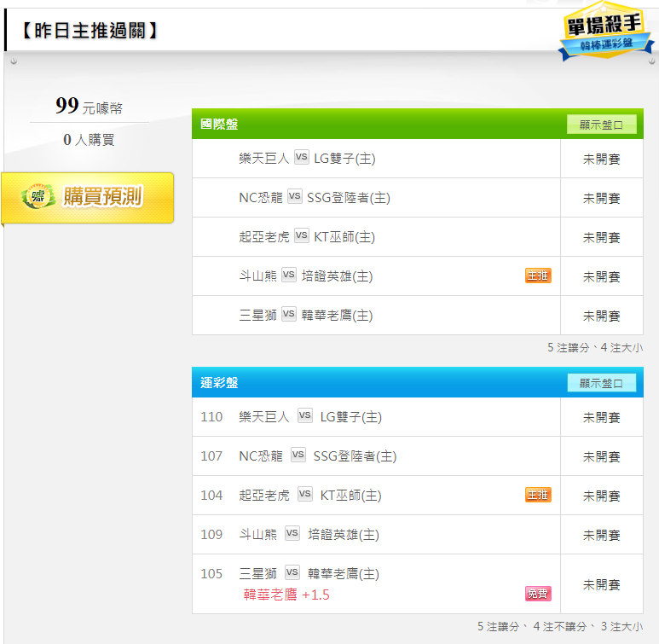Click VS icon in 國際盤 NC恐龍 row
This screenshot has width=659, height=644.
point(295,196)
